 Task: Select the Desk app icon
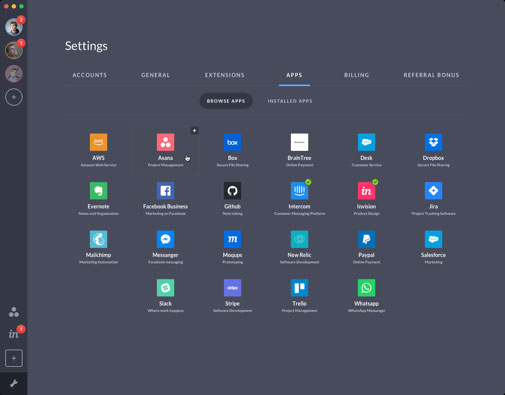366,142
